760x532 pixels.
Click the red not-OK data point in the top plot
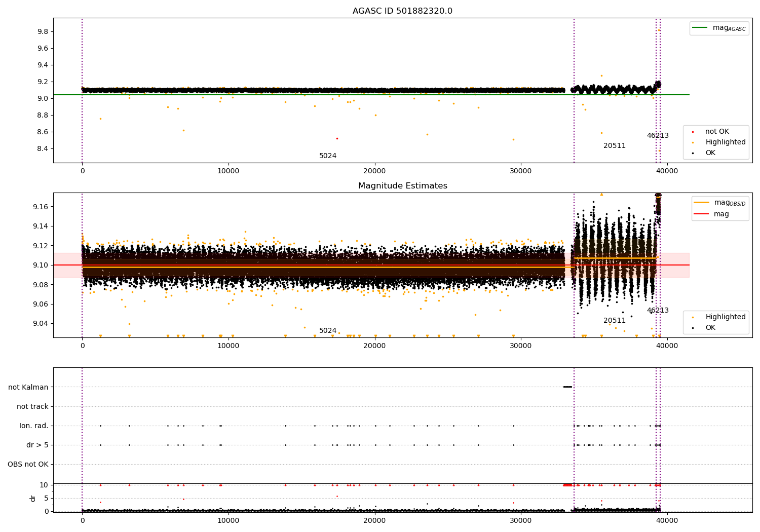click(337, 138)
